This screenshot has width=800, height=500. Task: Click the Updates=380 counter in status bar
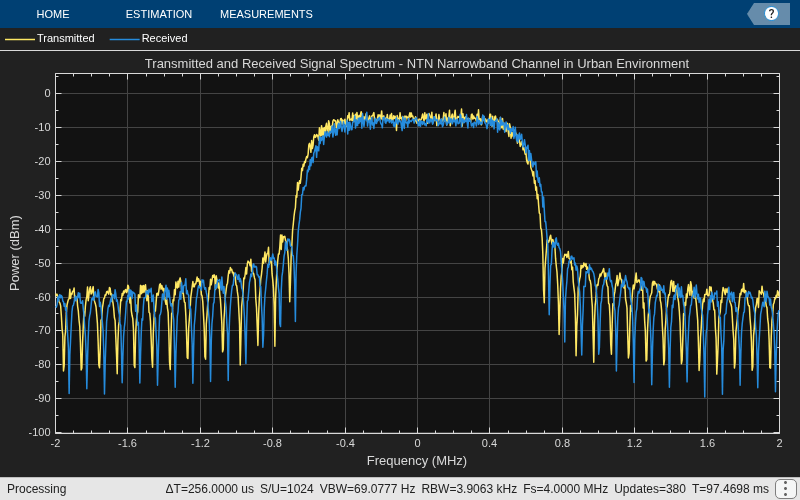click(x=649, y=489)
